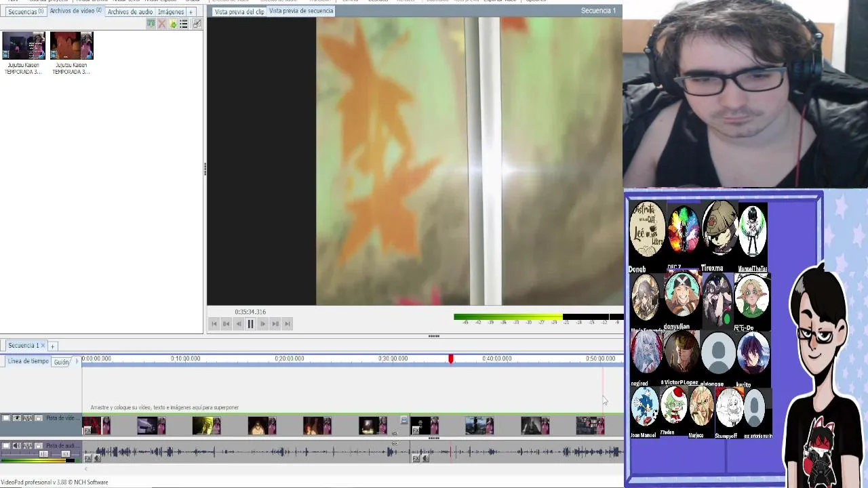Image resolution: width=868 pixels, height=488 pixels.
Task: Mute the audio track with speaker toggle
Action: pos(17,445)
